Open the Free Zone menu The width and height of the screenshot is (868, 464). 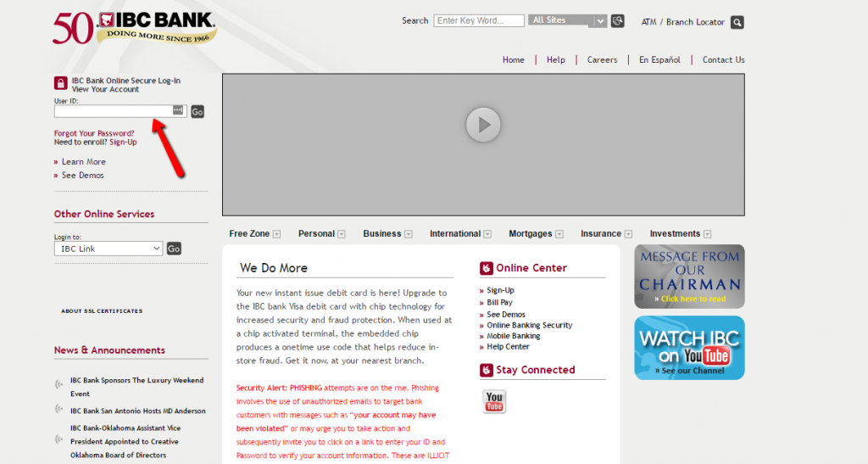click(x=249, y=233)
